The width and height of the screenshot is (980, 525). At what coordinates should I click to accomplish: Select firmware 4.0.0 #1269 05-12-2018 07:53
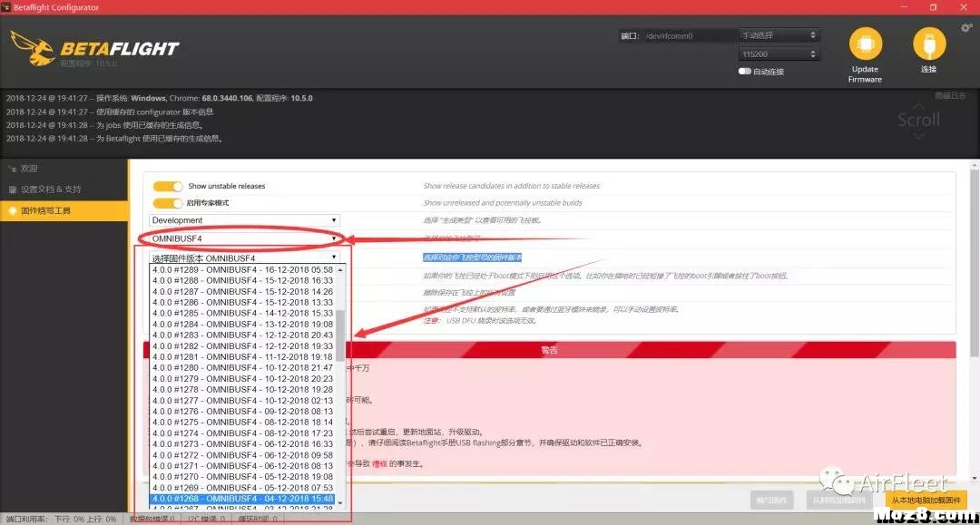[x=242, y=488]
